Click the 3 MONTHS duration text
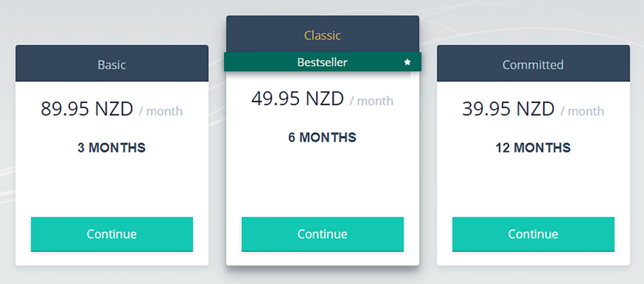 pyautogui.click(x=112, y=148)
